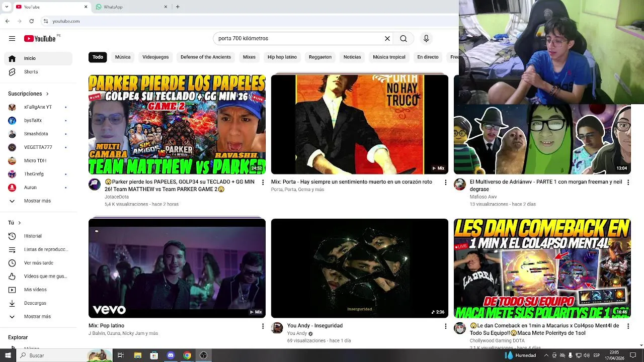
Task: Go back in browser history
Action: click(x=8, y=21)
